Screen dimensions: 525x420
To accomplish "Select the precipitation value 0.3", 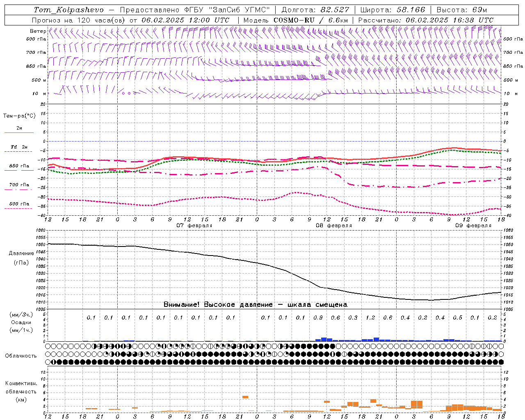I will pyautogui.click(x=353, y=317).
